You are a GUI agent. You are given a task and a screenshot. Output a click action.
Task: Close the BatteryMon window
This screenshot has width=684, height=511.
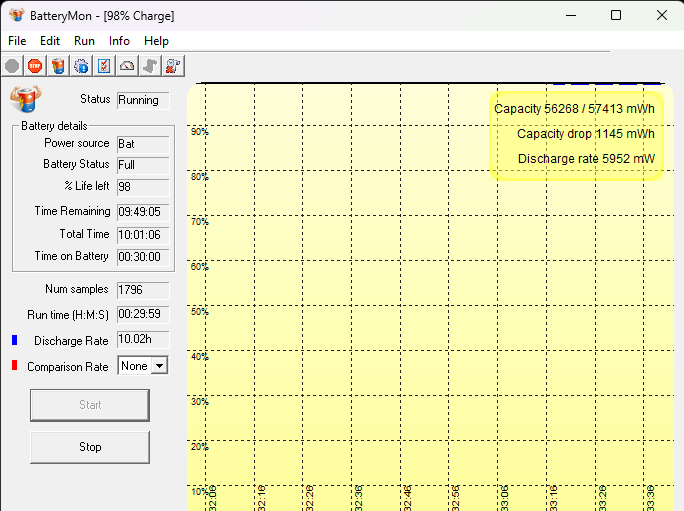(662, 15)
